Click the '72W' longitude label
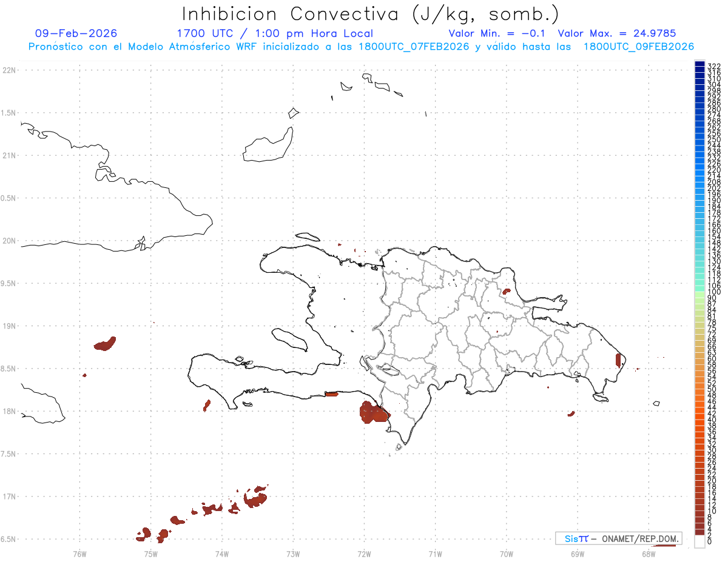The image size is (728, 562). tap(364, 553)
